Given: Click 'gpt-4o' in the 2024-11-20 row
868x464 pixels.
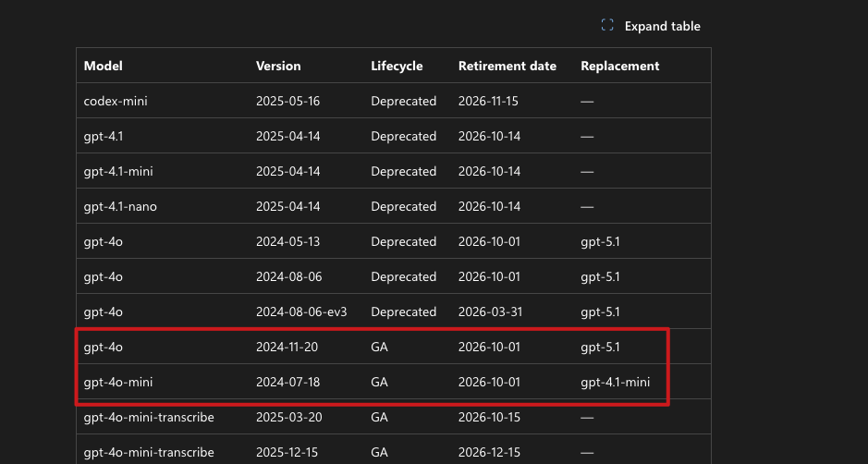Looking at the screenshot, I should 103,348.
